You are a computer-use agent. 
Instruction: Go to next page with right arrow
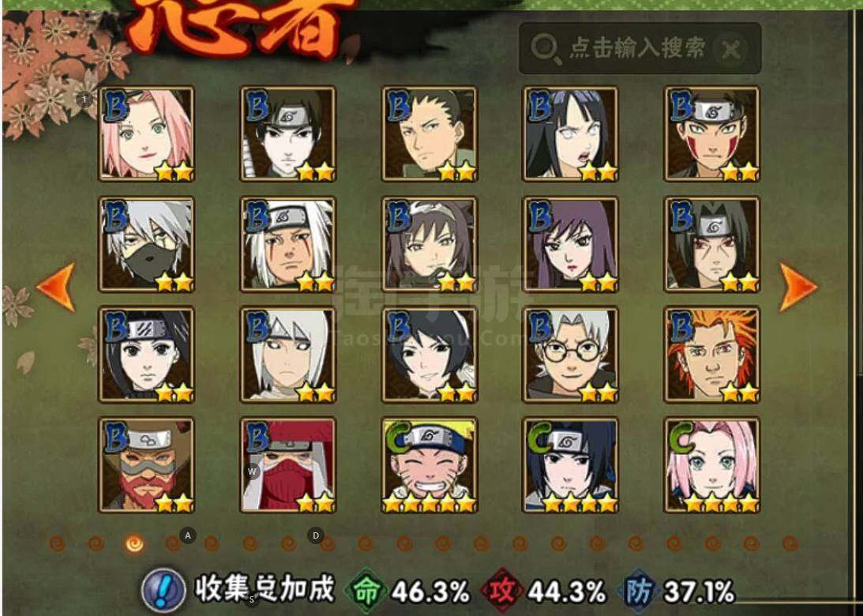797,287
